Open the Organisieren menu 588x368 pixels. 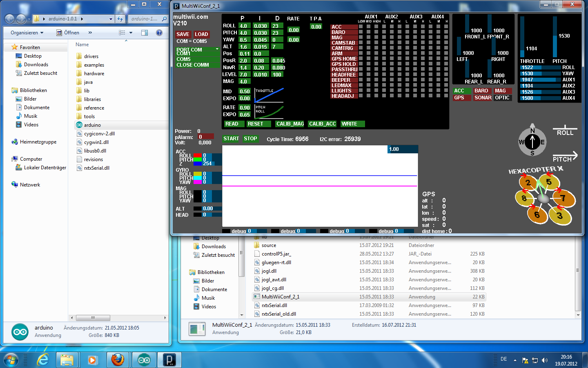pyautogui.click(x=24, y=33)
